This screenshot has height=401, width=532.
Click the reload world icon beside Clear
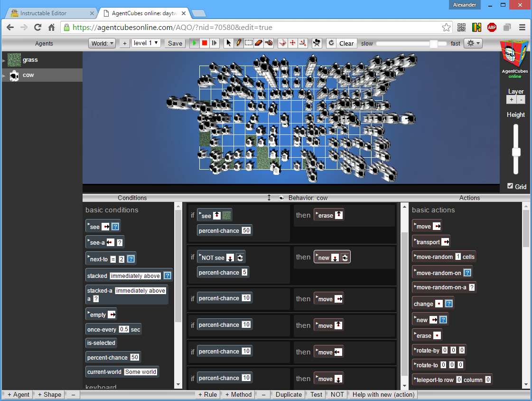coord(331,43)
